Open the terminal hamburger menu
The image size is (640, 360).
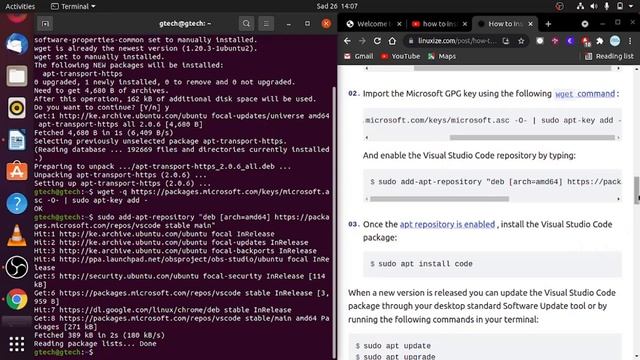[266, 24]
